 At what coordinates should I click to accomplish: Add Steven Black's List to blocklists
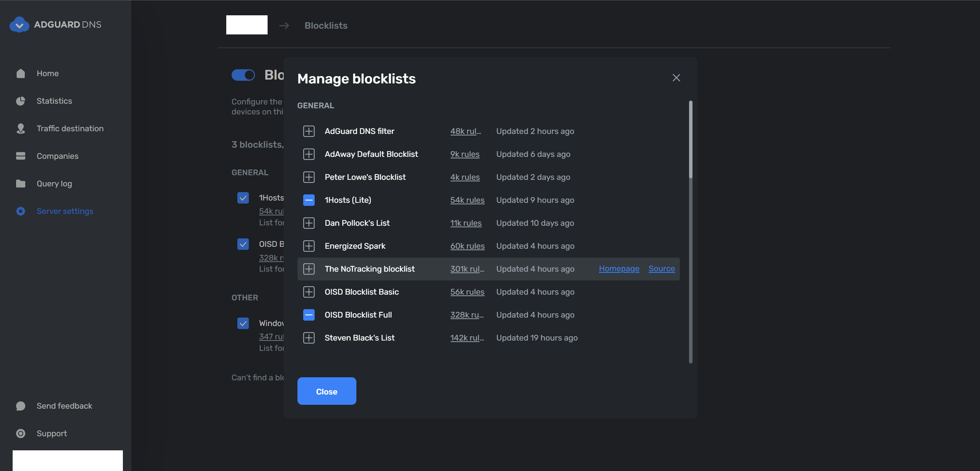point(309,337)
